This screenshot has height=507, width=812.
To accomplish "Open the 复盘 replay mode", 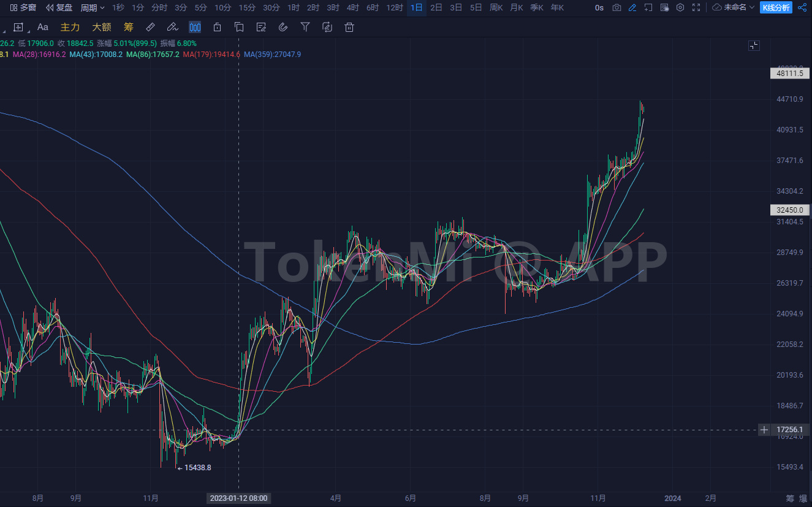I will (x=59, y=7).
